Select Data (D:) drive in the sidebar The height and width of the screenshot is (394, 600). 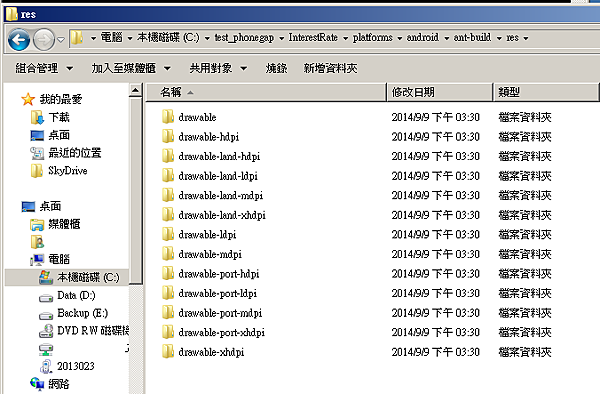pyautogui.click(x=76, y=295)
